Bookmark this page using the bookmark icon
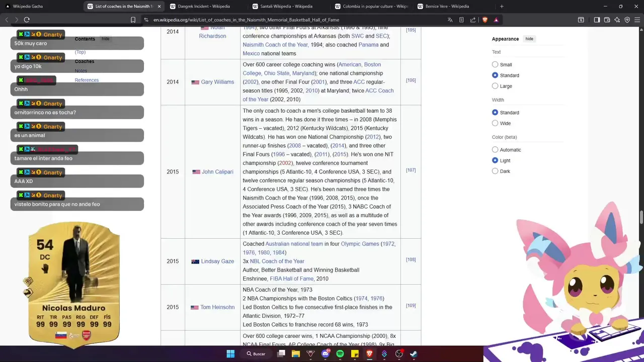The width and height of the screenshot is (644, 362). [x=133, y=20]
